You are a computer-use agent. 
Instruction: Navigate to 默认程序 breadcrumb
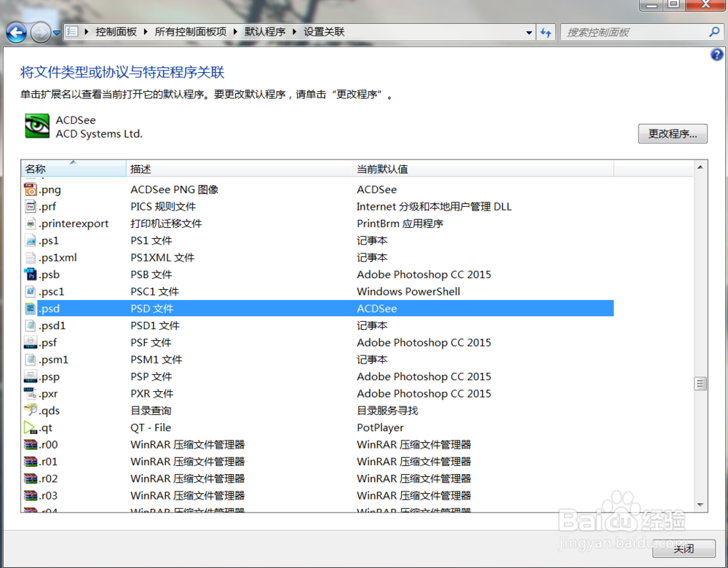point(265,32)
